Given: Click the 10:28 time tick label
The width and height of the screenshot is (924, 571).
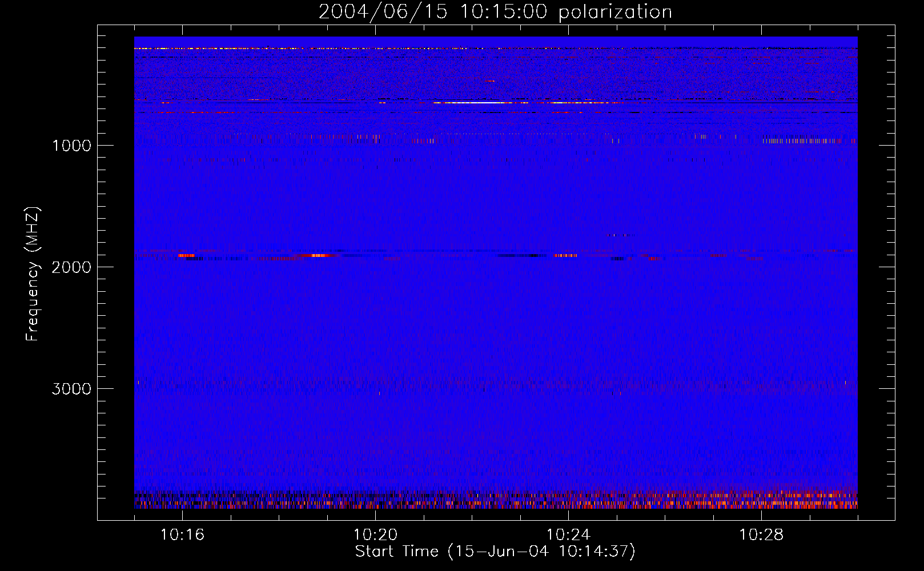Looking at the screenshot, I should pyautogui.click(x=761, y=535).
